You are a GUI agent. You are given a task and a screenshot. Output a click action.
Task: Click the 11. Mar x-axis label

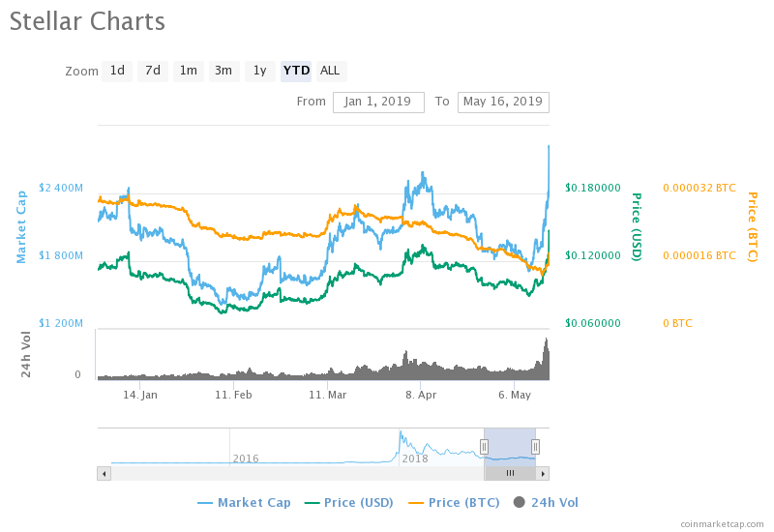click(x=328, y=396)
